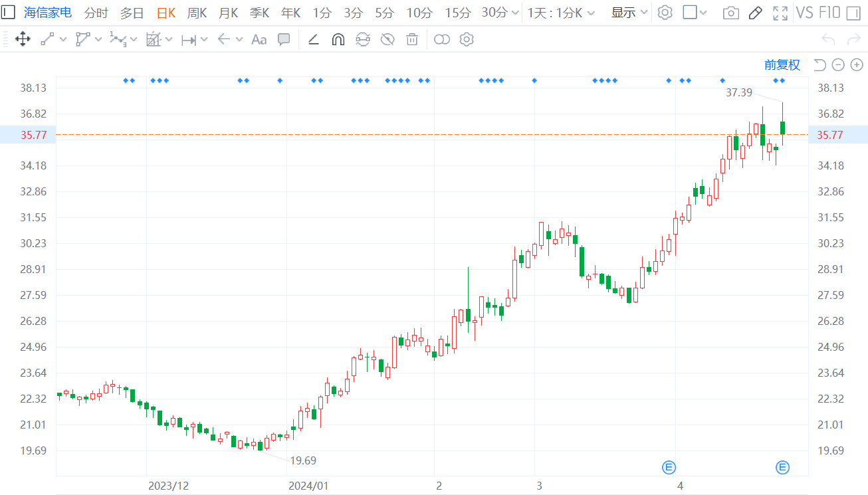
Task: Delete drawings with the trash icon
Action: pyautogui.click(x=412, y=40)
